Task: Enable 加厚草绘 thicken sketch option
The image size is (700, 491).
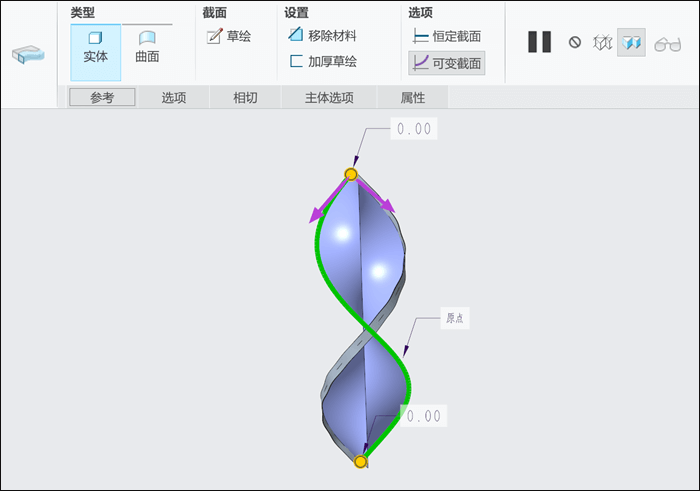Action: pyautogui.click(x=322, y=61)
